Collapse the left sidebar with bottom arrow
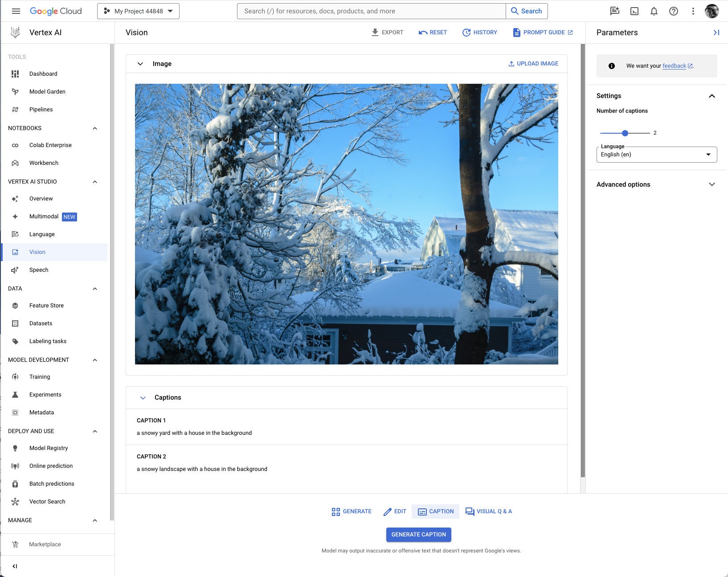 15,566
